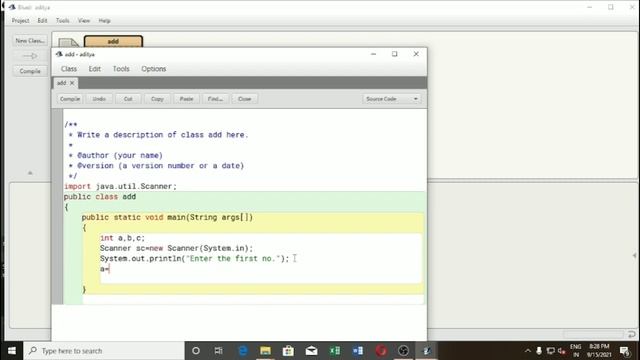Image resolution: width=640 pixels, height=360 pixels.
Task: Click the Close button in editor toolbar
Action: click(244, 99)
